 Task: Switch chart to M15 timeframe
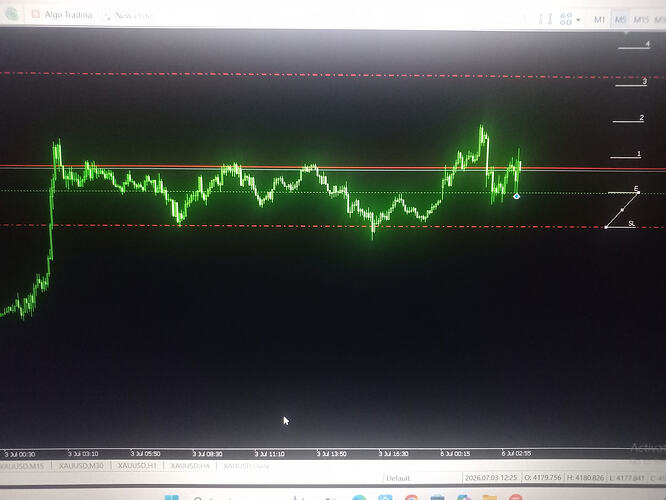641,20
